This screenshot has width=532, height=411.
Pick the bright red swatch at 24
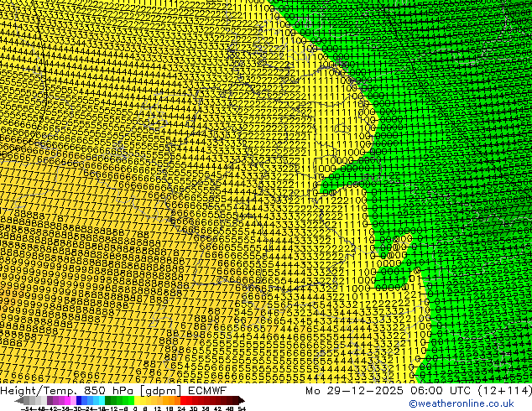183,401
